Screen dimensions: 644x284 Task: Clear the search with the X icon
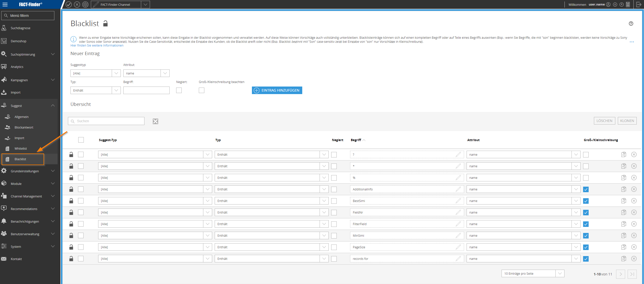click(x=156, y=121)
